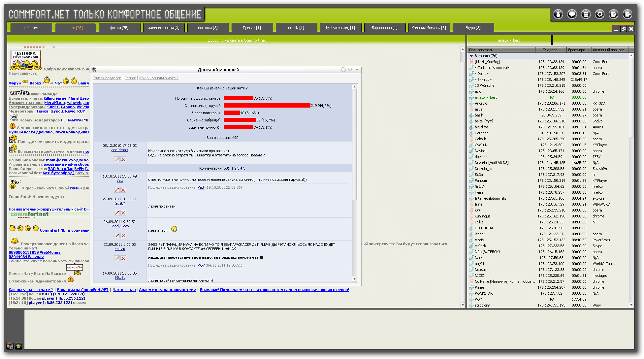644x359 pixels.
Task: Edit кашак's comment with pencil icon
Action: (117, 258)
